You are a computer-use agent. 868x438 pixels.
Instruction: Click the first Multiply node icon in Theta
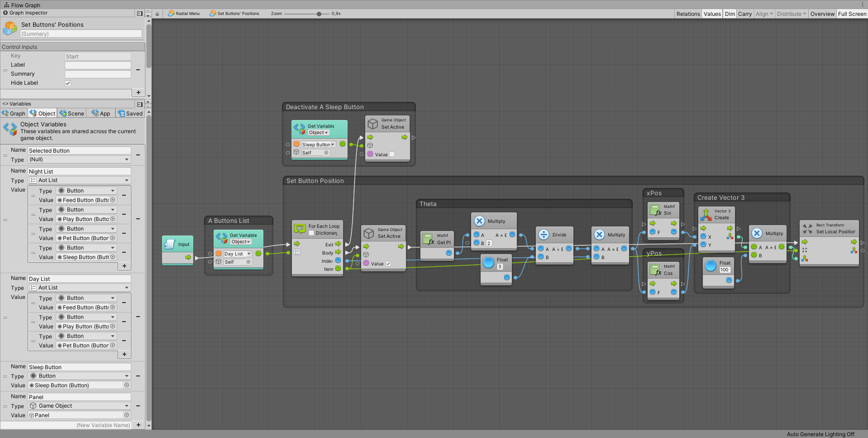479,221
